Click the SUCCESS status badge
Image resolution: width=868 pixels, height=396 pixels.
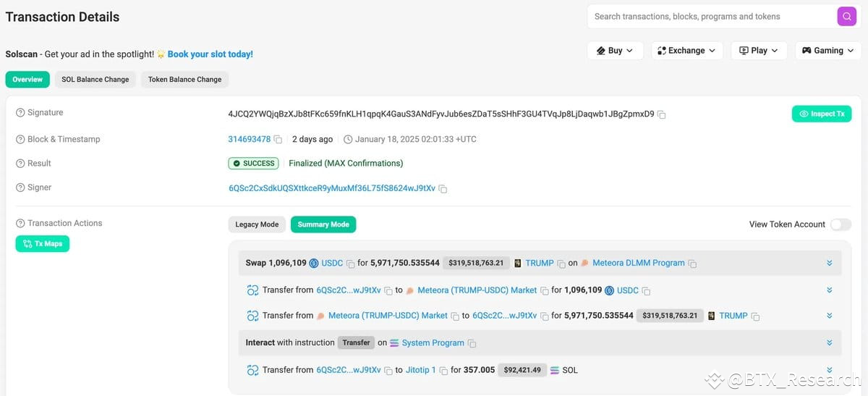(x=253, y=164)
